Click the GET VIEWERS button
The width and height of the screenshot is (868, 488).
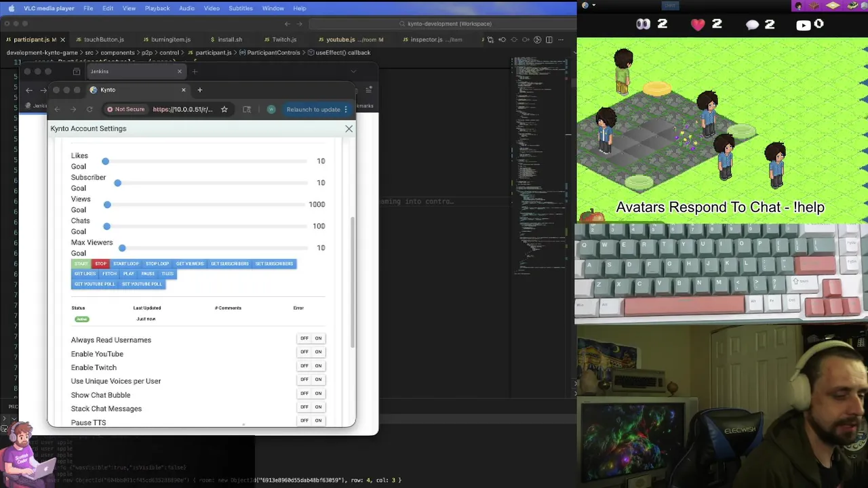pos(190,264)
